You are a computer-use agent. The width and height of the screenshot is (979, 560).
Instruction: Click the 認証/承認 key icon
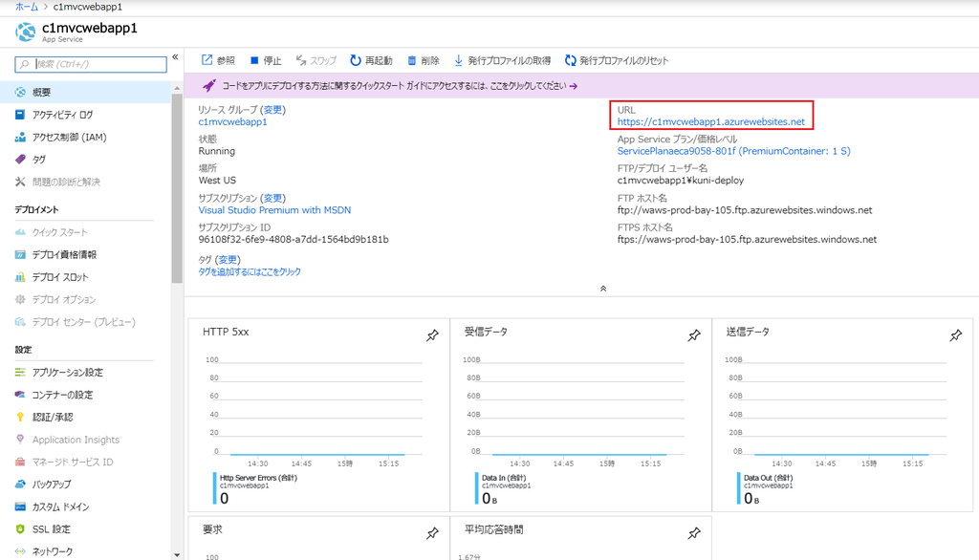point(20,417)
